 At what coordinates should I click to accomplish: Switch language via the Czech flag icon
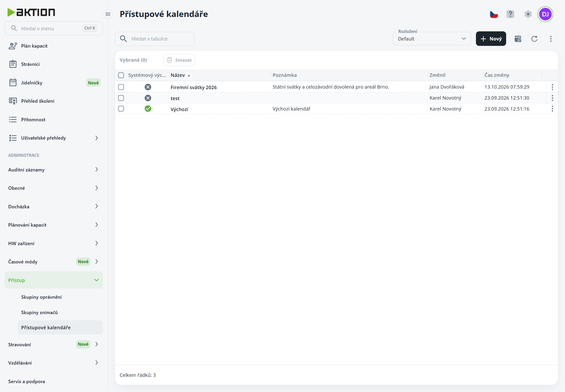click(x=494, y=14)
